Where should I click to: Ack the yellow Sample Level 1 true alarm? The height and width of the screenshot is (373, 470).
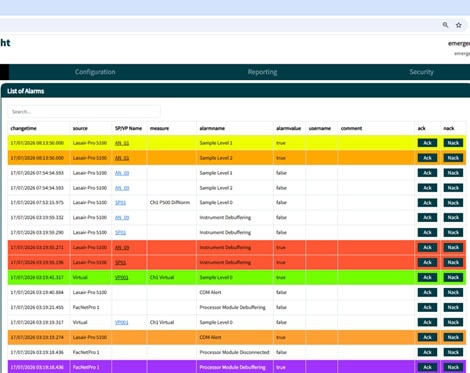[427, 143]
